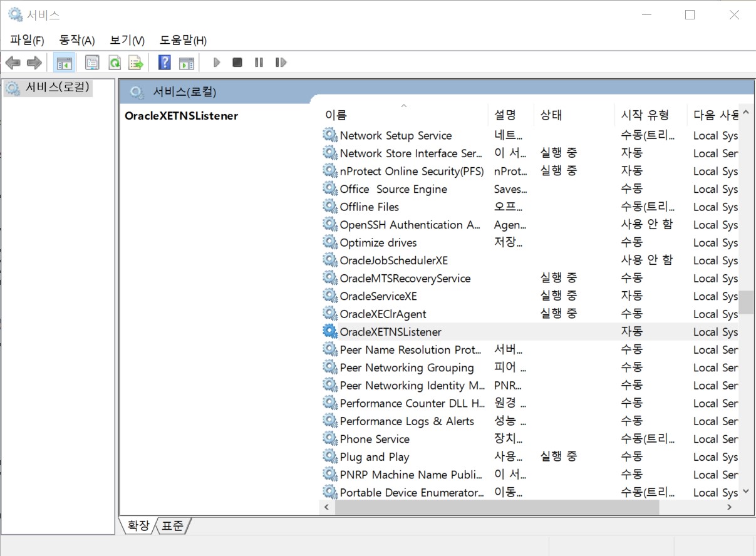Open the 파일(F) menu
This screenshot has height=556, width=756.
point(27,40)
